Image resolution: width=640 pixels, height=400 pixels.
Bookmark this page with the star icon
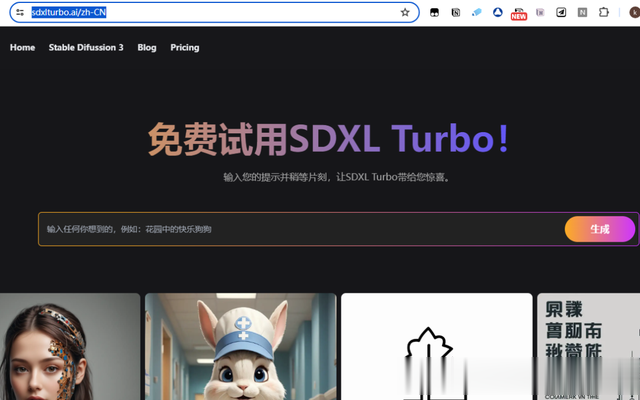404,12
